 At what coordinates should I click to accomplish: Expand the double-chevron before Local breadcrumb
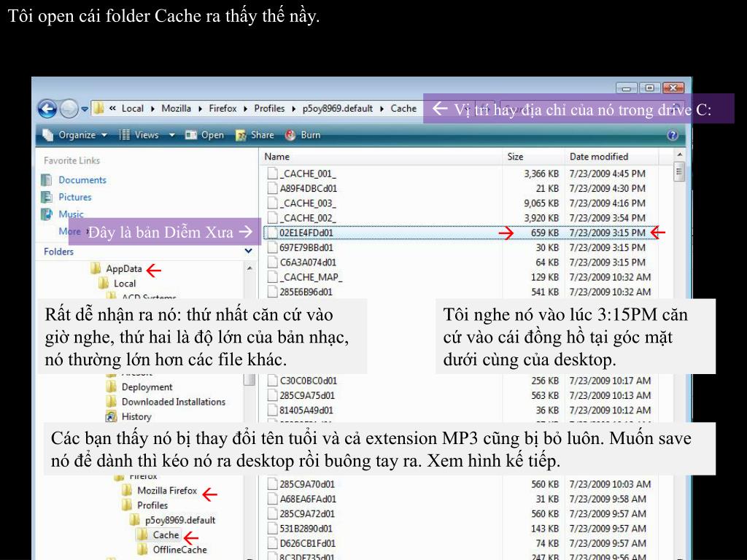click(x=112, y=109)
